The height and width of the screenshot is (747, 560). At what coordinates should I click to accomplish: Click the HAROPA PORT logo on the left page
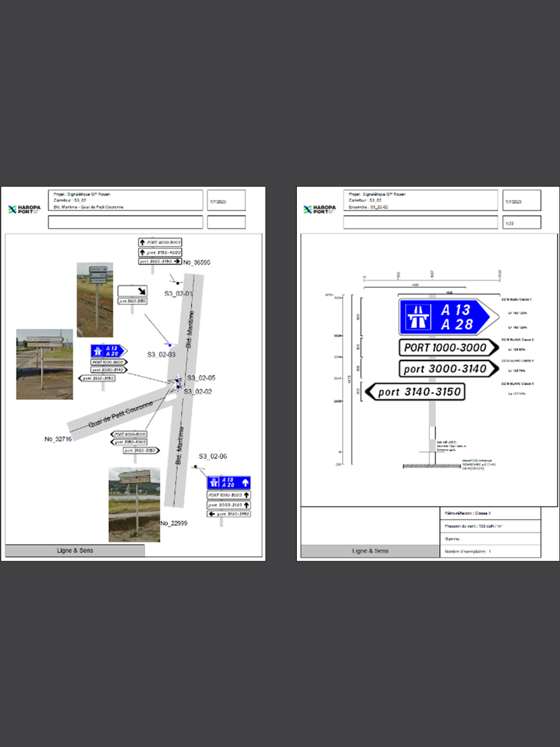pyautogui.click(x=25, y=210)
